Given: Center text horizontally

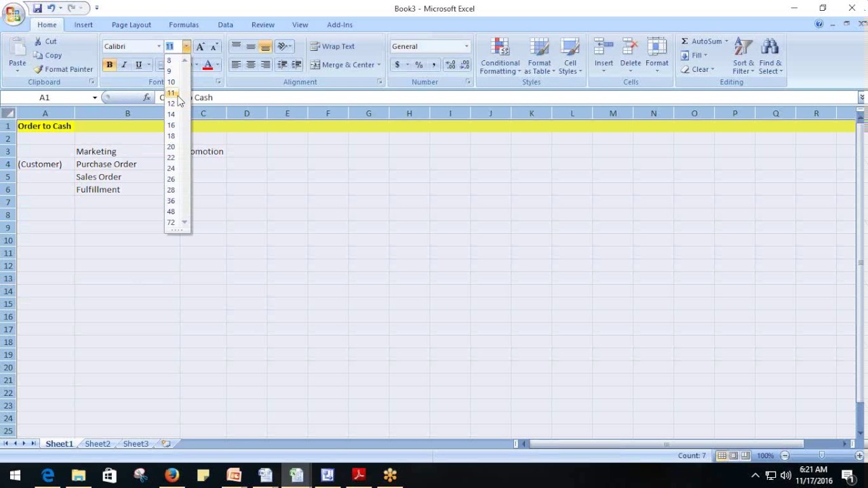Looking at the screenshot, I should pos(250,64).
